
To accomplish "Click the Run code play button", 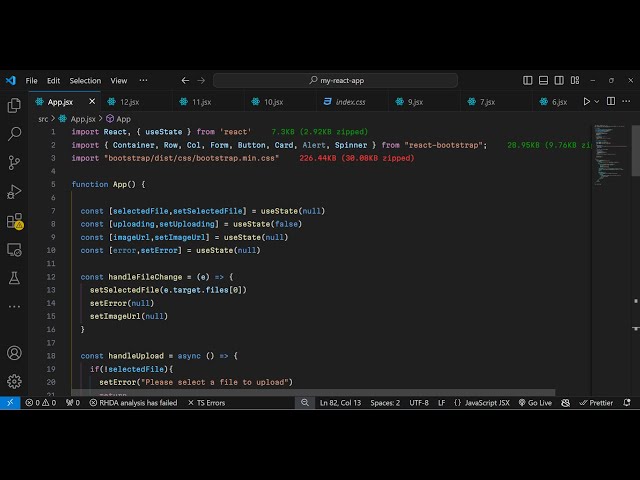I will (x=587, y=101).
